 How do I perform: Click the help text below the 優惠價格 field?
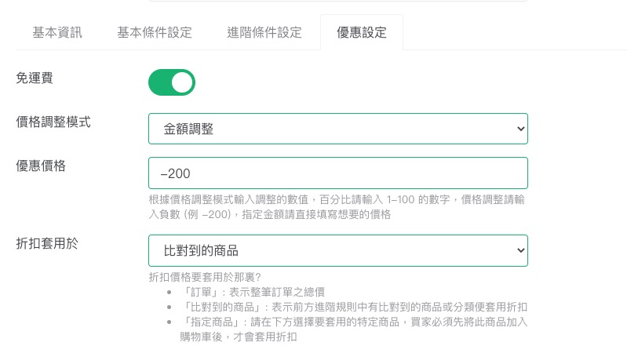(337, 207)
